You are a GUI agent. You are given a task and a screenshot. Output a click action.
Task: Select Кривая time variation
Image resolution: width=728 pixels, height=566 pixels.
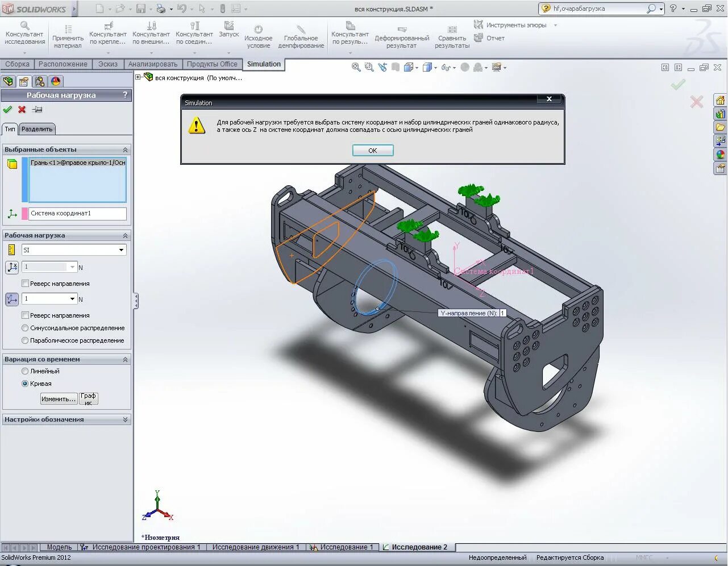25,384
